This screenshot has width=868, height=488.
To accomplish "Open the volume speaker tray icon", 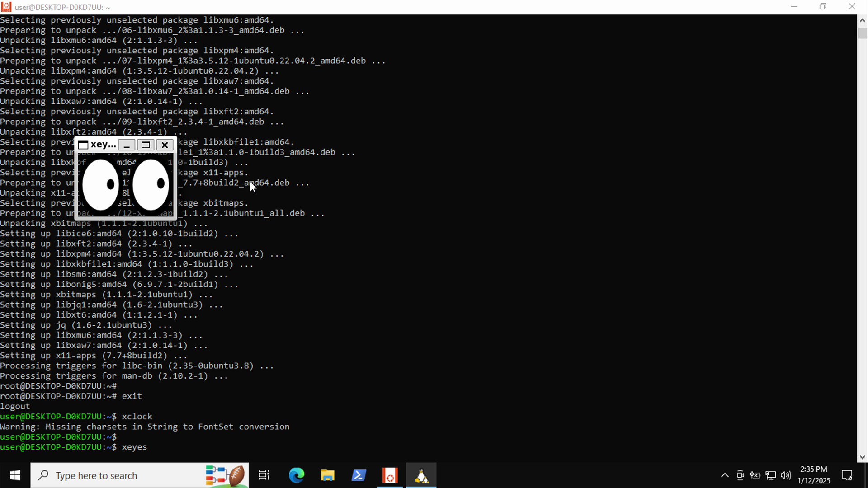I will point(786,475).
